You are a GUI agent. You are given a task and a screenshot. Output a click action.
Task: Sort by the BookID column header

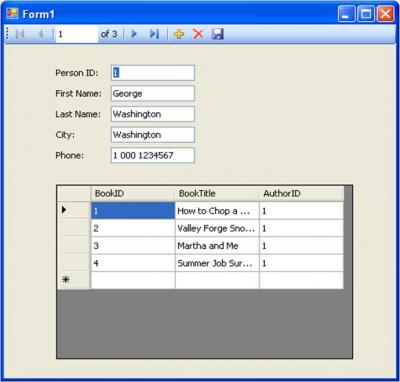coord(133,194)
